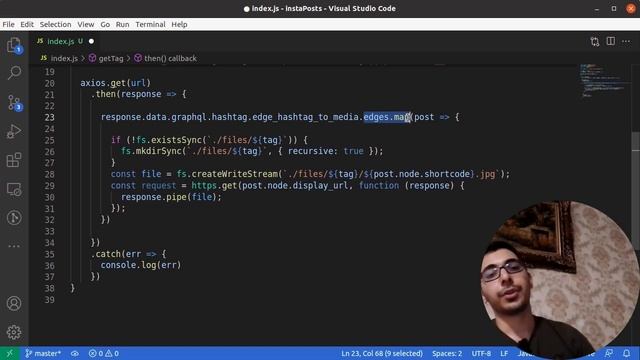Click Ln 23, Col 68 cursor position
This screenshot has width=640, height=360.
coord(382,353)
